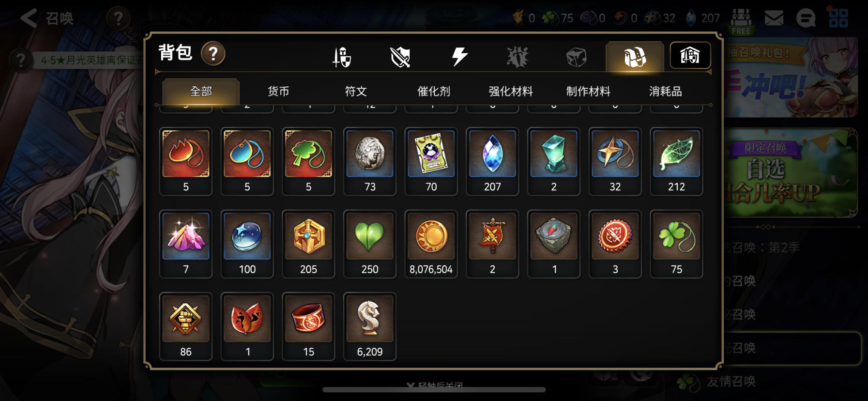868x401 pixels.
Task: Open the hero equipment category icon
Action: [342, 57]
